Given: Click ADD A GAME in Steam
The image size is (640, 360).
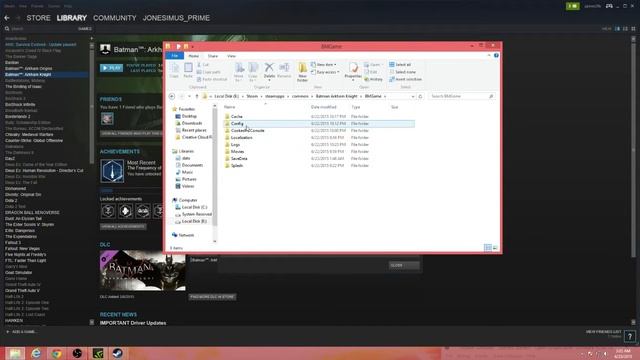Looking at the screenshot, I should 21,332.
